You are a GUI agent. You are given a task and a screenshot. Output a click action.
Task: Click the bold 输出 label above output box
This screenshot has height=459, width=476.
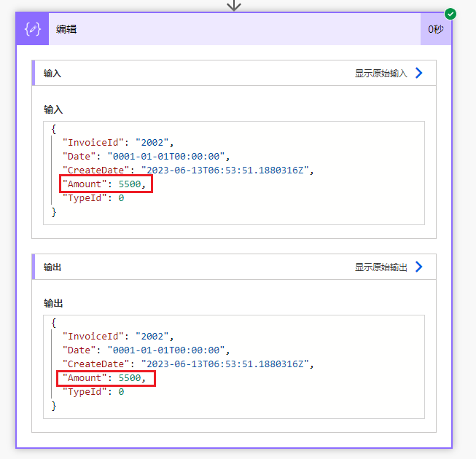click(x=53, y=303)
